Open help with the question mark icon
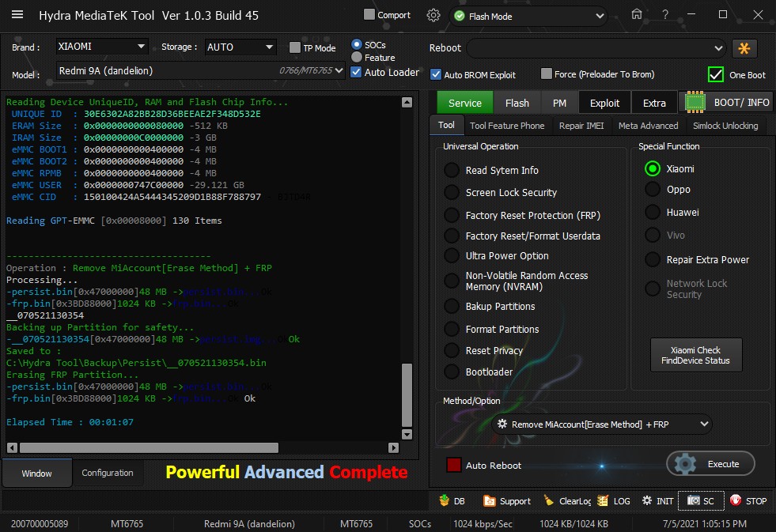The width and height of the screenshot is (776, 532). click(665, 15)
